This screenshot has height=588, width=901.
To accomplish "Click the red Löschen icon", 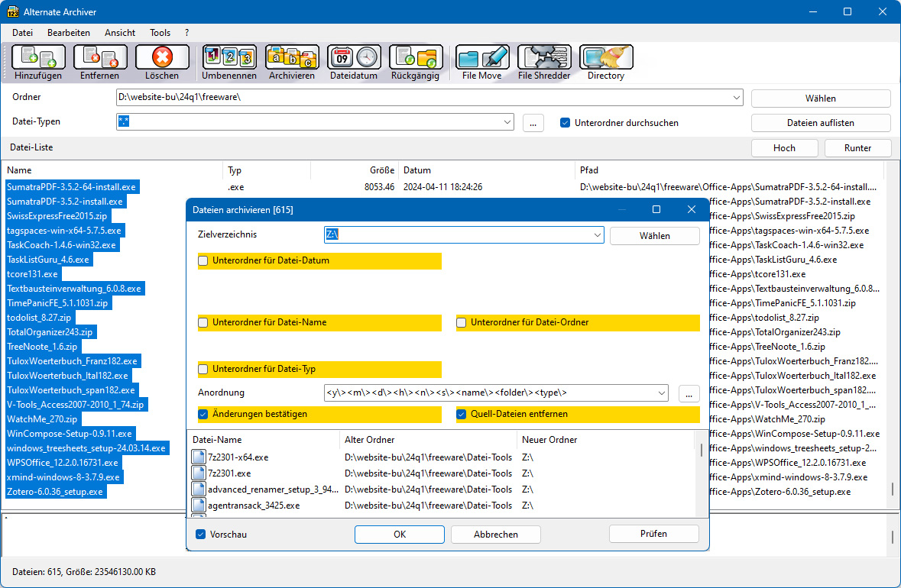I will coord(162,57).
